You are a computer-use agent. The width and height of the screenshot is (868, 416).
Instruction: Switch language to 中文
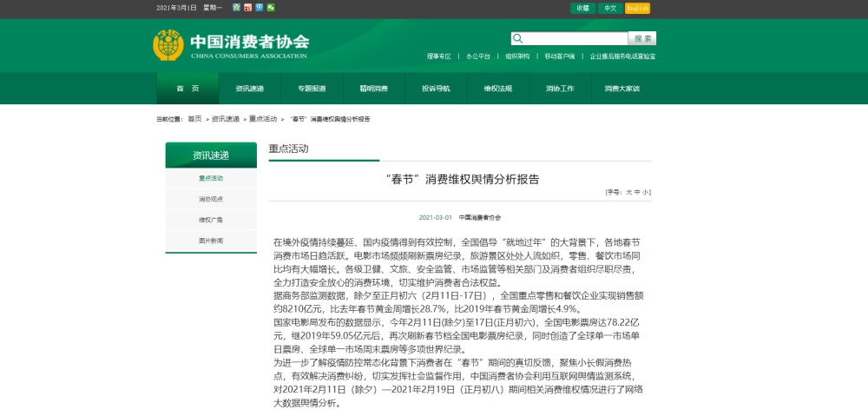(610, 8)
